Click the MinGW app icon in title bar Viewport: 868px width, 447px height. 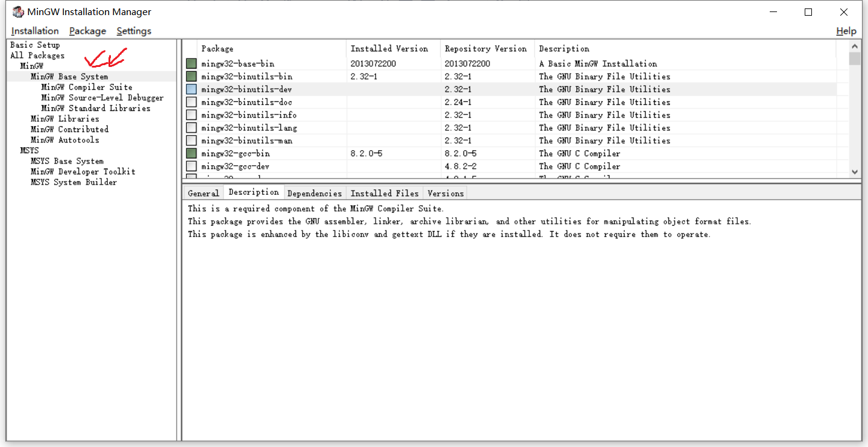[18, 12]
